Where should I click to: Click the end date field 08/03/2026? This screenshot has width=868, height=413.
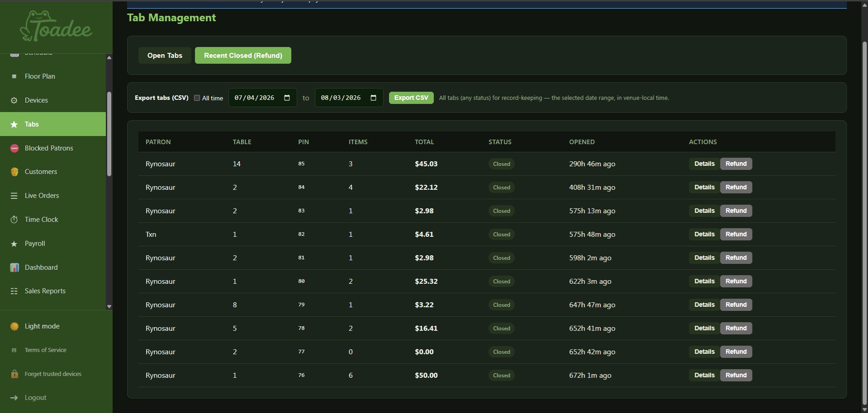click(349, 98)
